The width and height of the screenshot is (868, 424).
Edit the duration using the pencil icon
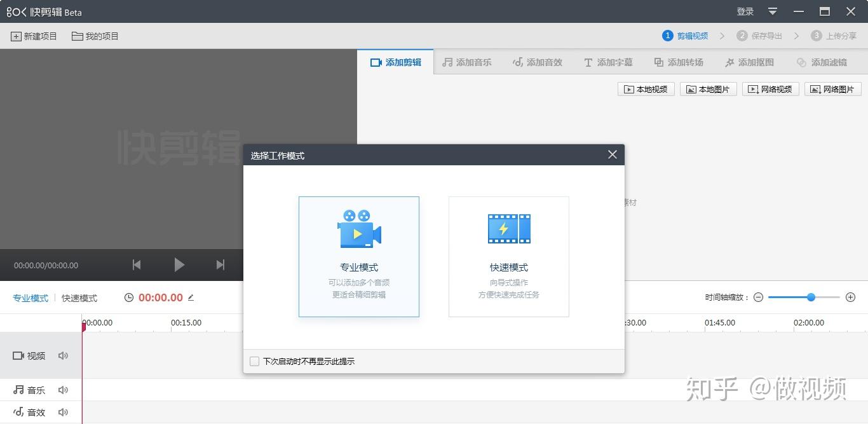(191, 297)
